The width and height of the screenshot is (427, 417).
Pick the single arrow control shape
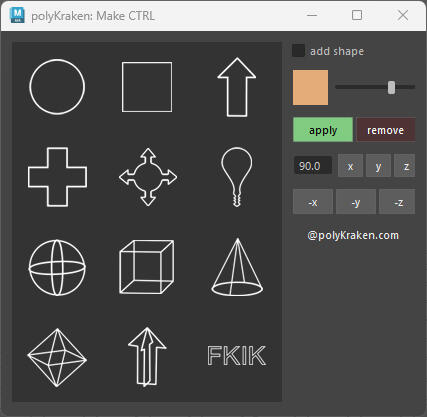point(237,87)
